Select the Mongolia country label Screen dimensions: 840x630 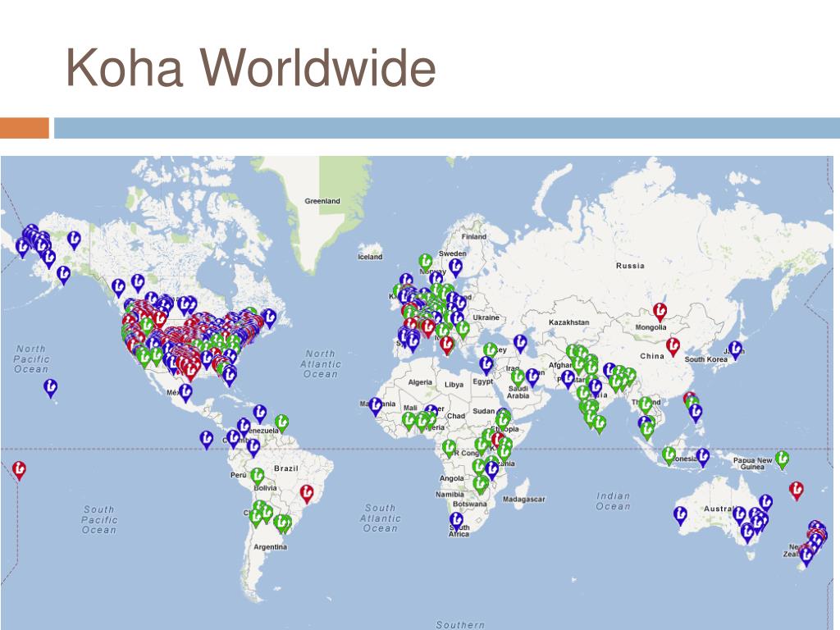tap(651, 327)
